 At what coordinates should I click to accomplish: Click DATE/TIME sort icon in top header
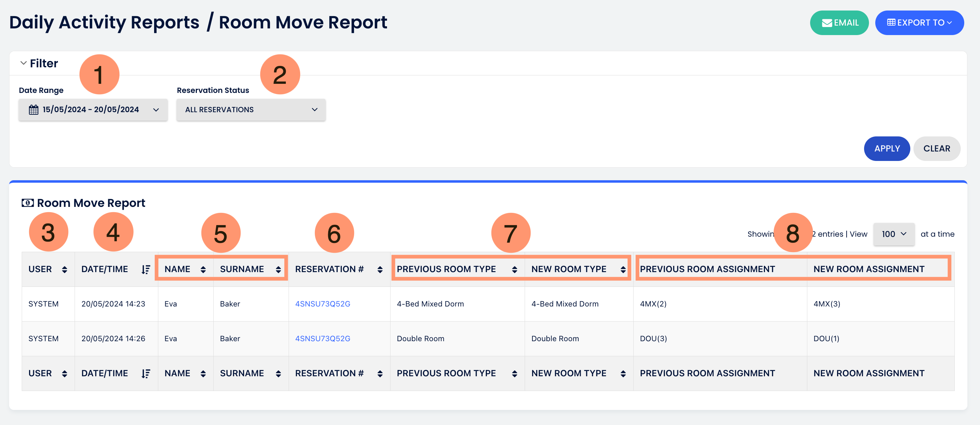click(146, 270)
